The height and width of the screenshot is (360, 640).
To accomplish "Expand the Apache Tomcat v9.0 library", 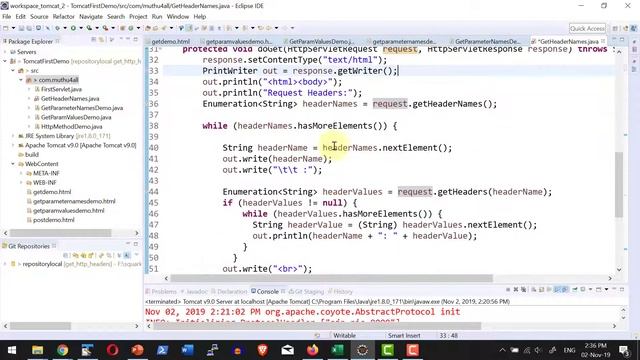I will pyautogui.click(x=13, y=145).
